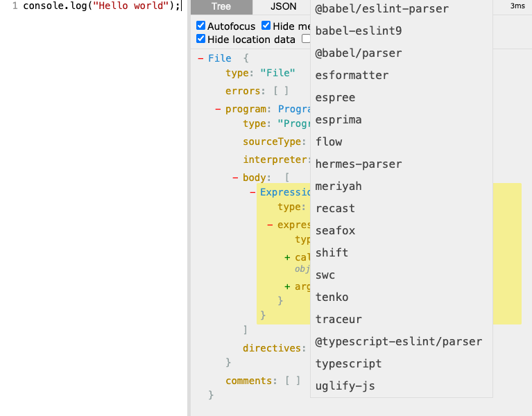This screenshot has height=416, width=532.
Task: Collapse the File node with minus icon
Action: (200, 59)
